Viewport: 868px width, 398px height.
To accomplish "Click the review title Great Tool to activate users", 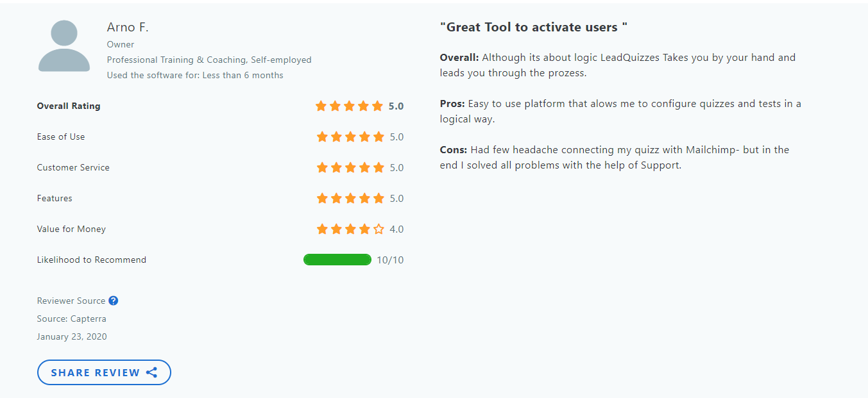I will point(532,27).
